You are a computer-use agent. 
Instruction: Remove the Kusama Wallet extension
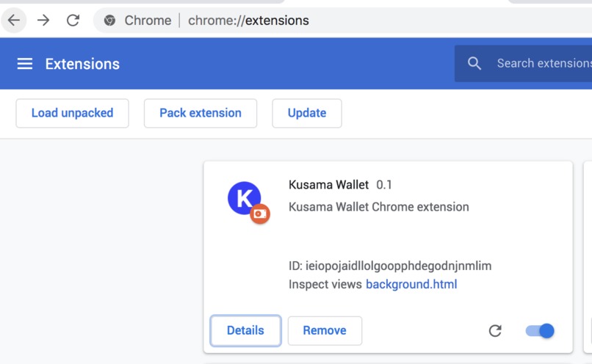tap(325, 330)
